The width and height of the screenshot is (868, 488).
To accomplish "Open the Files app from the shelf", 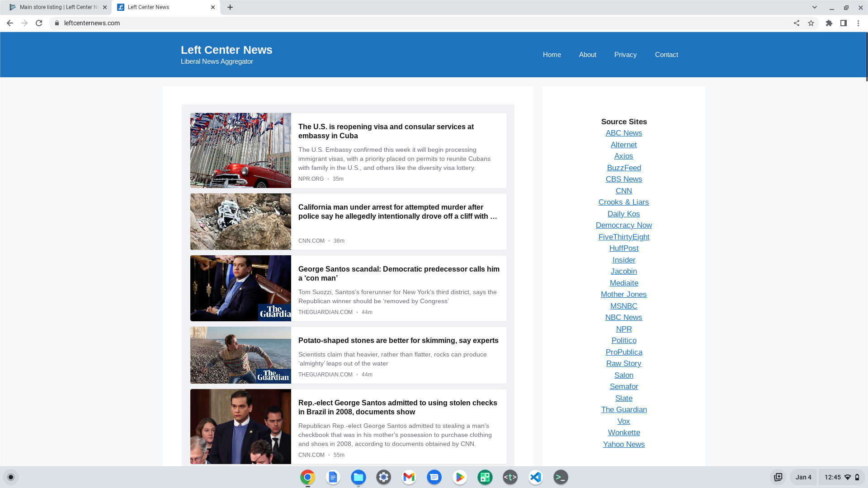I will tap(358, 477).
